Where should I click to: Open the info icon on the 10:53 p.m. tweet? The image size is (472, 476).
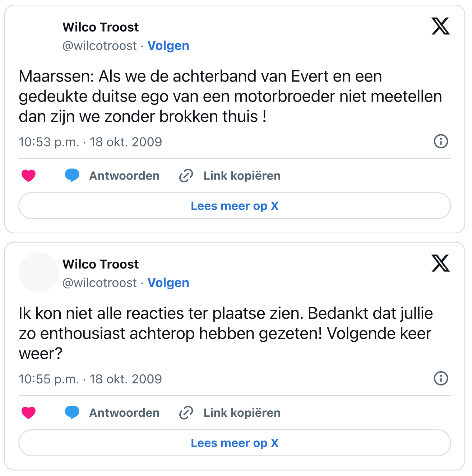[441, 141]
